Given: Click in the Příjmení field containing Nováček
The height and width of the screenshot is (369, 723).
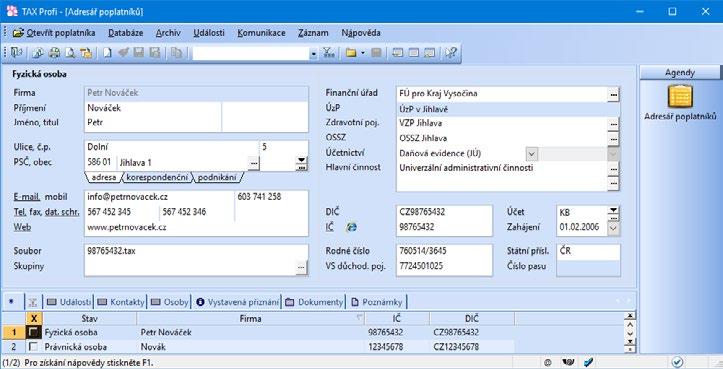Looking at the screenshot, I should click(x=153, y=108).
